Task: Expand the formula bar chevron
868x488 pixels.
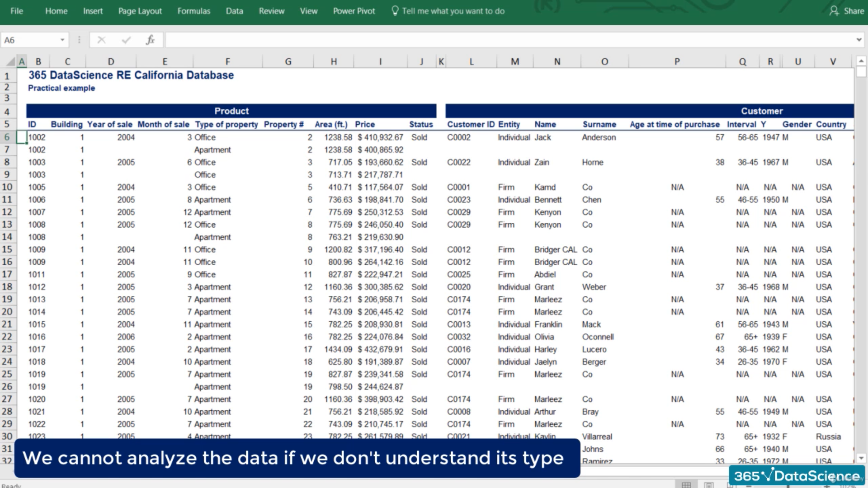Action: pos(859,40)
